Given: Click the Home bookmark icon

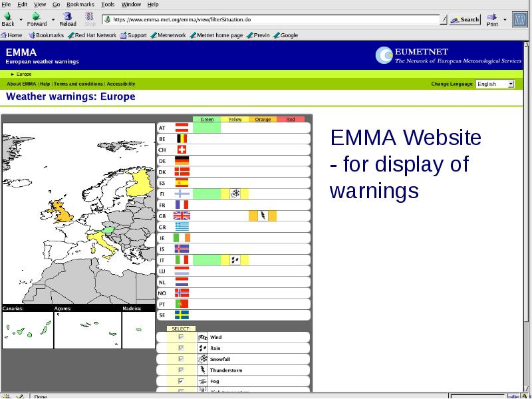Looking at the screenshot, I should point(4,35).
